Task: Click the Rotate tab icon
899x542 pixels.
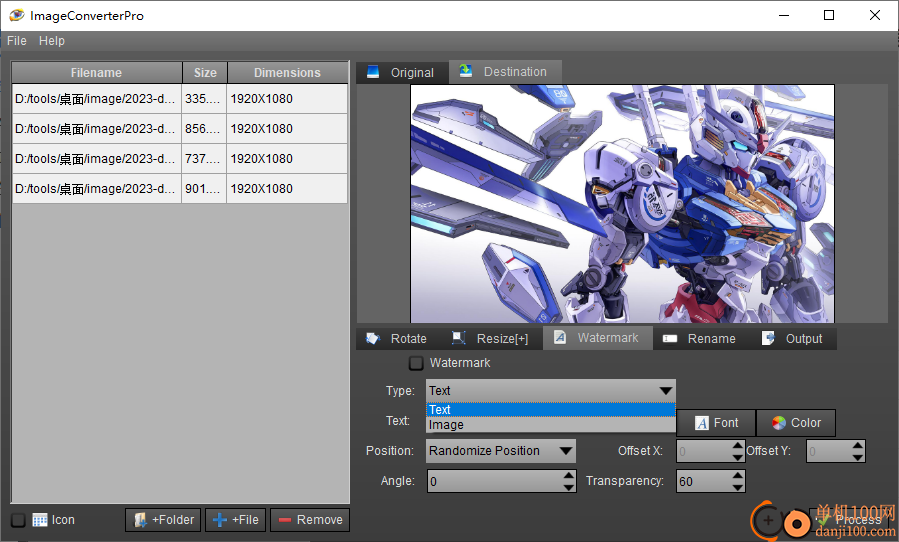Action: coord(373,338)
